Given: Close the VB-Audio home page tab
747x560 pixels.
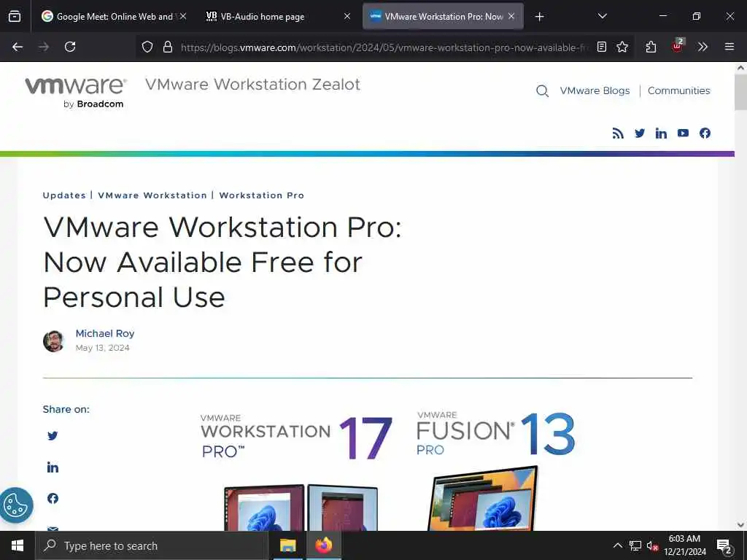Looking at the screenshot, I should [x=347, y=16].
